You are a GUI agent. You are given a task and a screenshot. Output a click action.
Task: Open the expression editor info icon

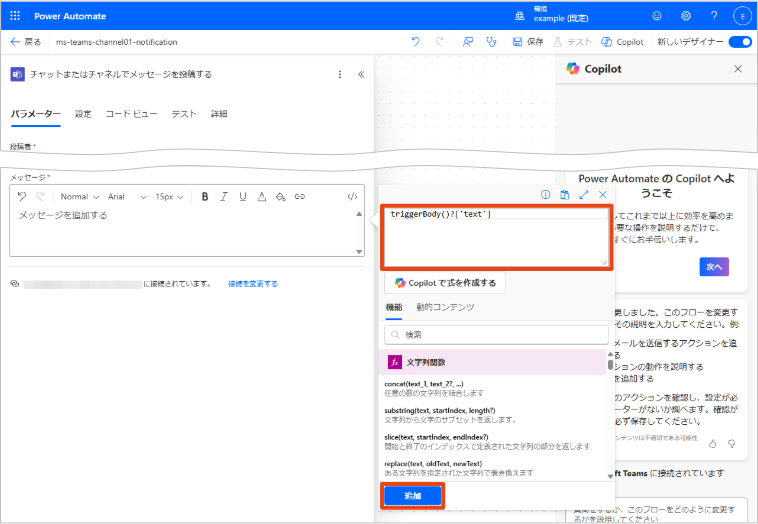coord(545,195)
